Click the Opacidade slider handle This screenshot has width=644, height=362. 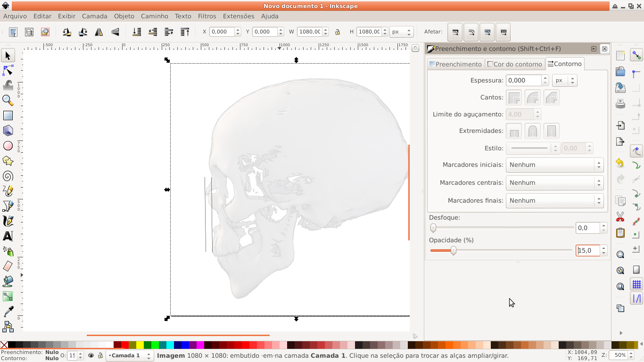pyautogui.click(x=453, y=251)
